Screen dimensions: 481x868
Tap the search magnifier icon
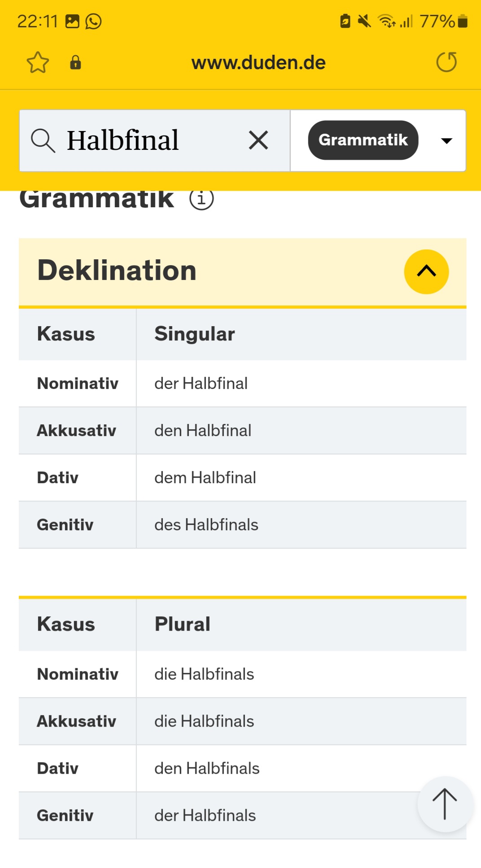[x=43, y=140]
